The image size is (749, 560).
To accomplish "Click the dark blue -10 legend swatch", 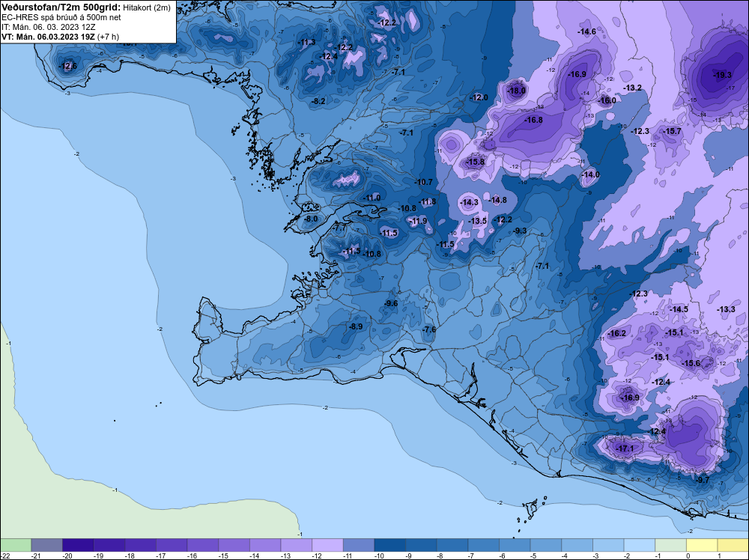I will point(389,545).
